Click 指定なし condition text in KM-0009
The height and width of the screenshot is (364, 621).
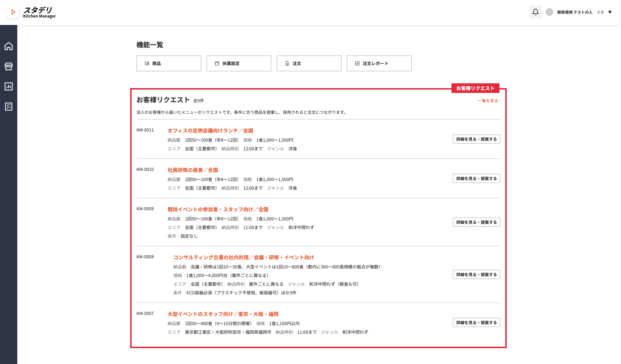[x=189, y=236]
